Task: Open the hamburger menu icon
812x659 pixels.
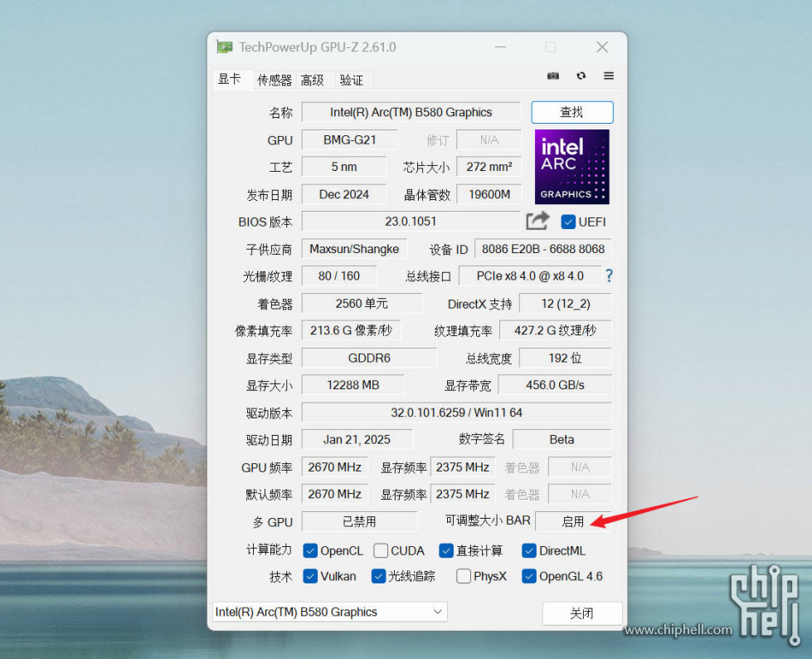Action: point(609,76)
